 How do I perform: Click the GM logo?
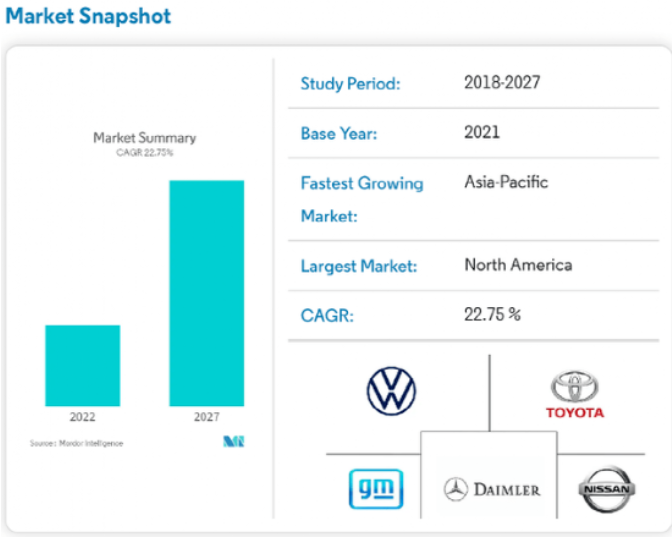(x=375, y=488)
